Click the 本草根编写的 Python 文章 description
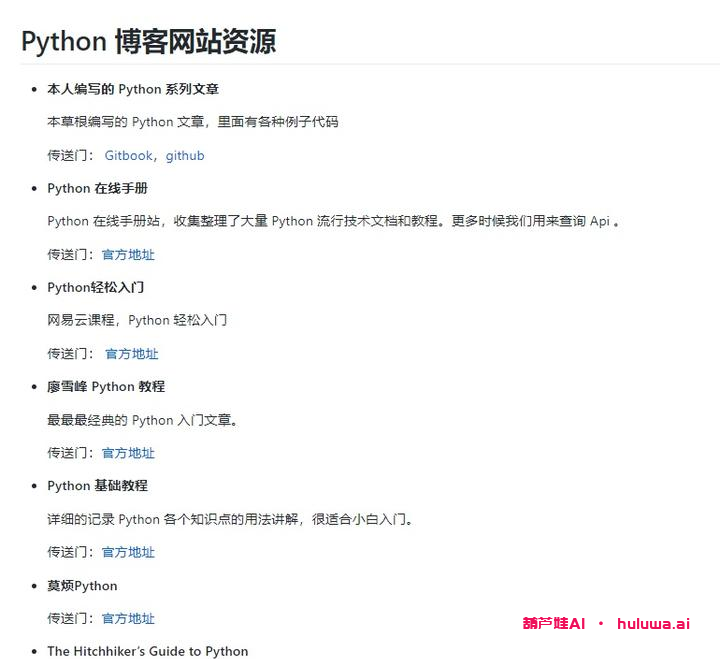The image size is (720, 659). tap(193, 122)
